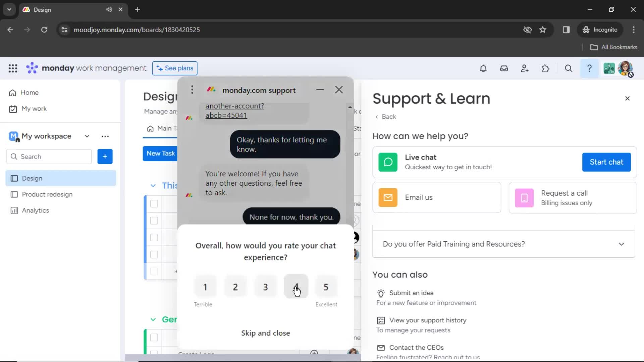The height and width of the screenshot is (362, 644).
Task: Click the See plans button
Action: [174, 68]
